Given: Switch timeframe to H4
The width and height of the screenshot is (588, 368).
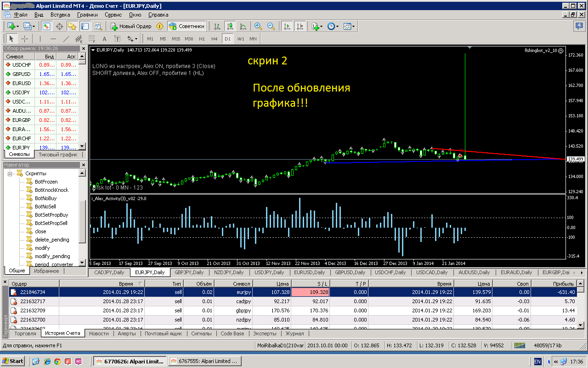Looking at the screenshot, I should 215,39.
